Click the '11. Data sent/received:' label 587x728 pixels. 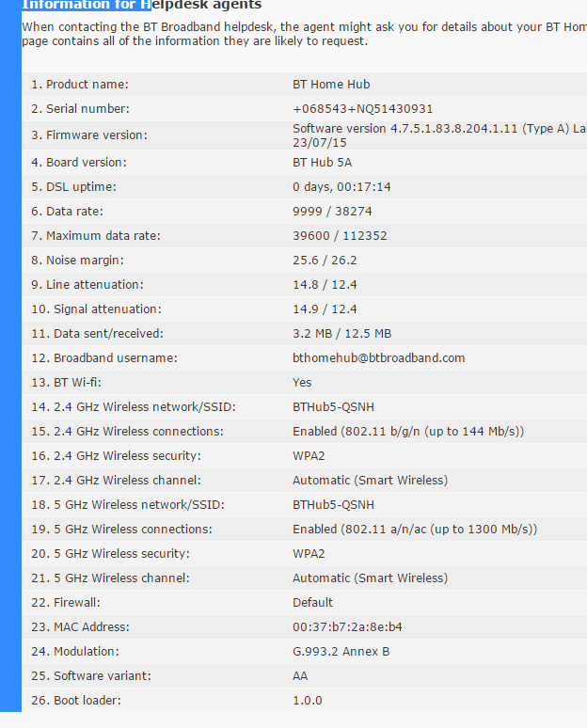(x=97, y=334)
